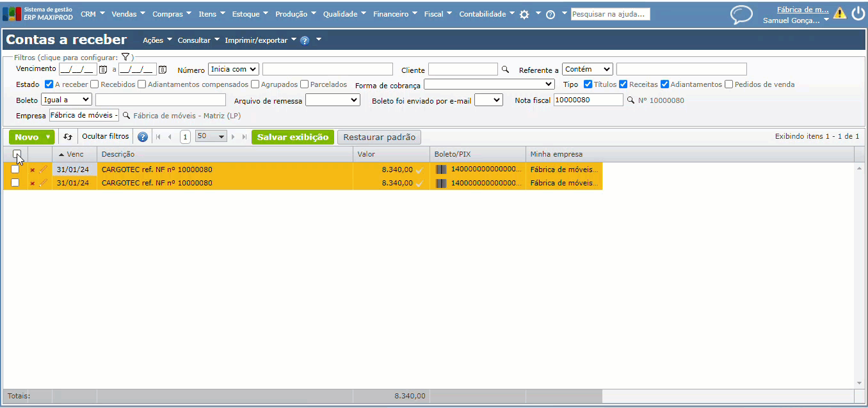This screenshot has height=408, width=868.
Task: Open the help question-mark menu in top bar
Action: [551, 14]
